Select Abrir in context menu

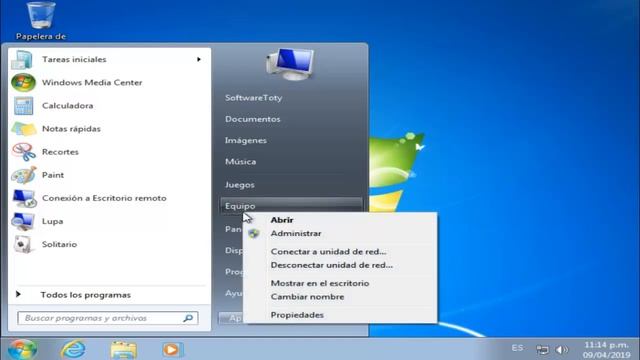point(282,220)
